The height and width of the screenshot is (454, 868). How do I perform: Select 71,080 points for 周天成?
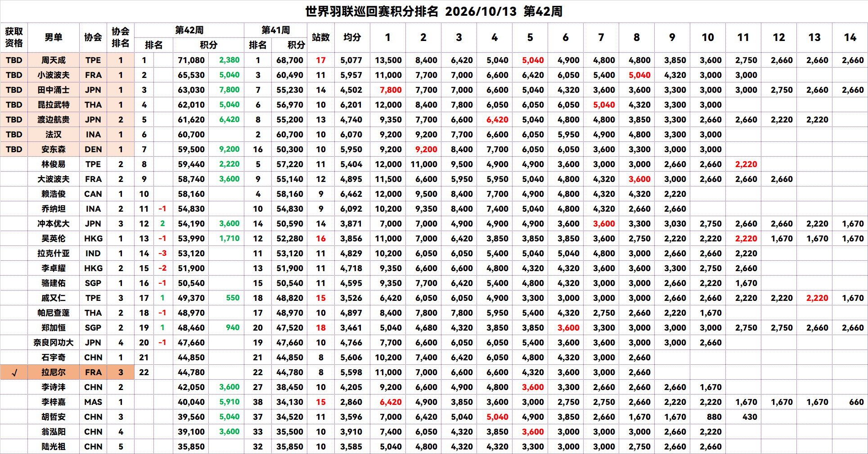[x=191, y=60]
